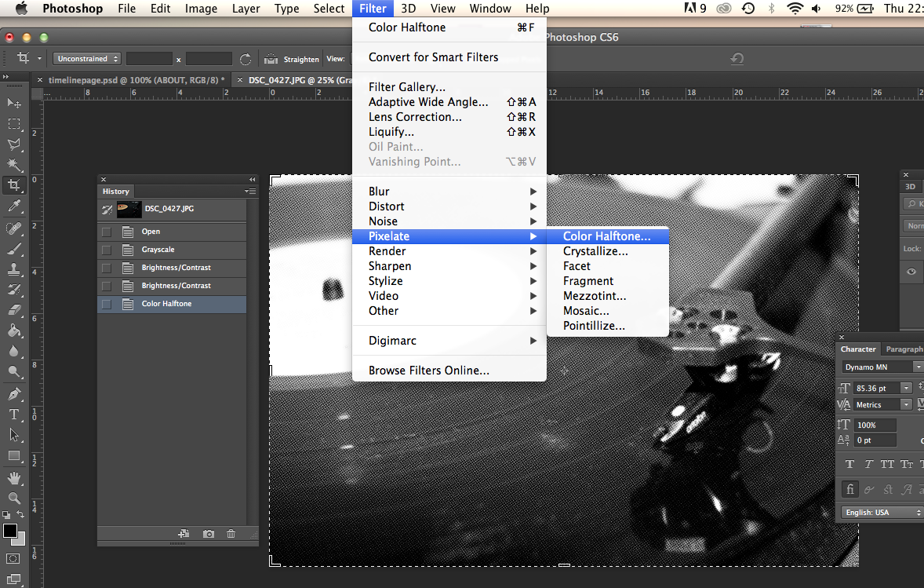Select the History Brush tool
Screen dimensions: 924x588
pos(14,290)
